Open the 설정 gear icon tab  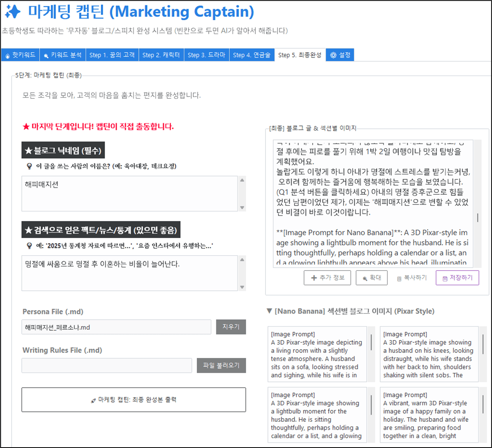point(332,55)
